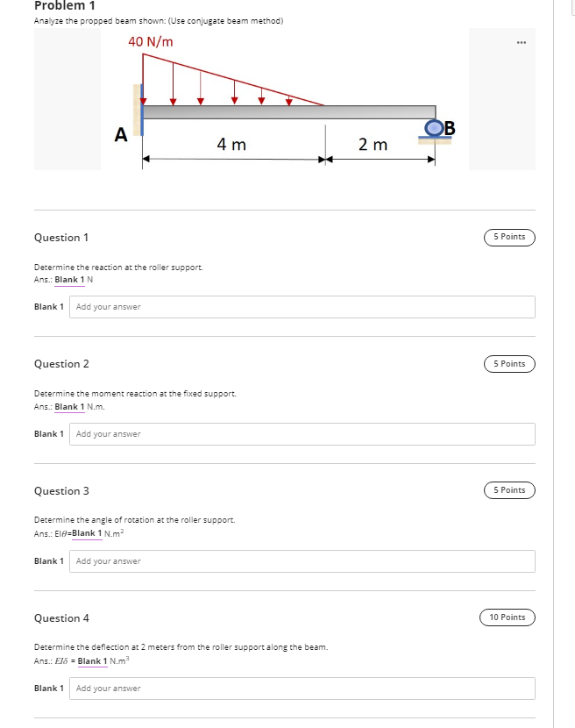This screenshot has height=728, width=575.
Task: Select the answer field for Question 2
Action: (x=302, y=433)
